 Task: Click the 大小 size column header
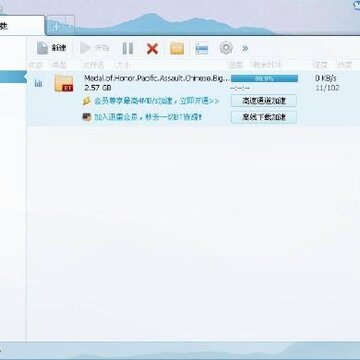[x=123, y=65]
